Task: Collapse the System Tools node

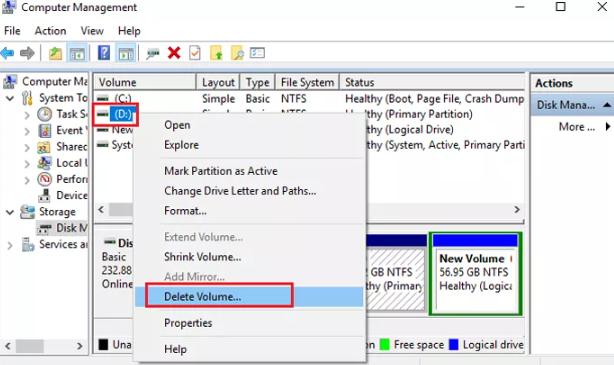Action: [x=10, y=98]
